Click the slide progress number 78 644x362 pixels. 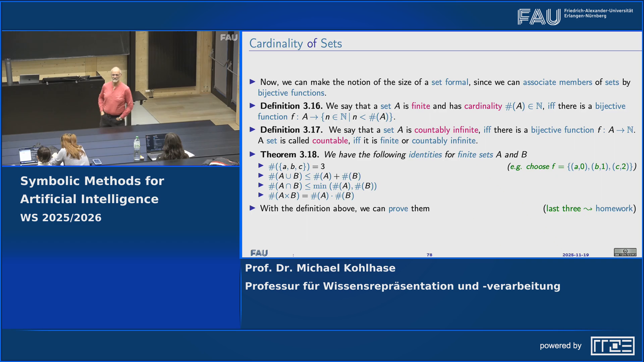430,255
